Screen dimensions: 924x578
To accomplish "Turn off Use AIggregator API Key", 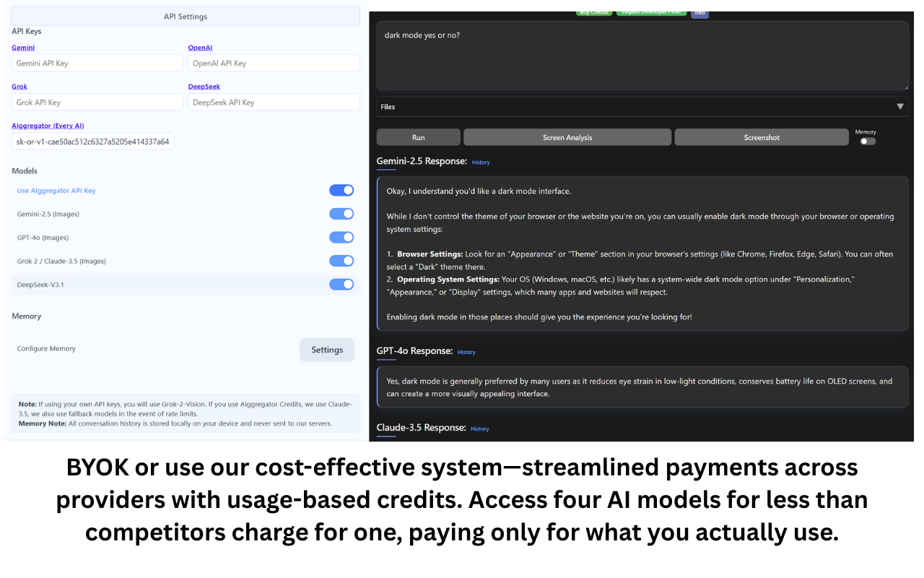I will 341,190.
